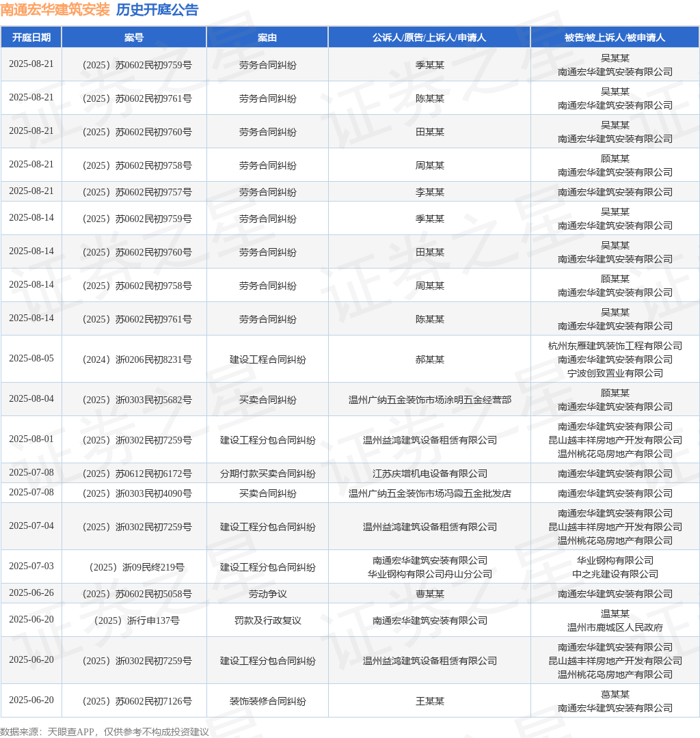Click the 装饰装修合同纠纷 case cause

pos(267,701)
